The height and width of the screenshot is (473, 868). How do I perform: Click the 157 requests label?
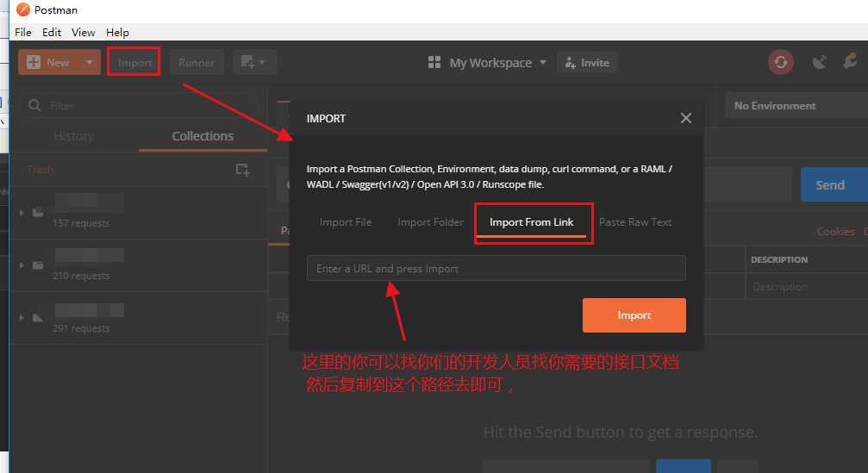[81, 223]
